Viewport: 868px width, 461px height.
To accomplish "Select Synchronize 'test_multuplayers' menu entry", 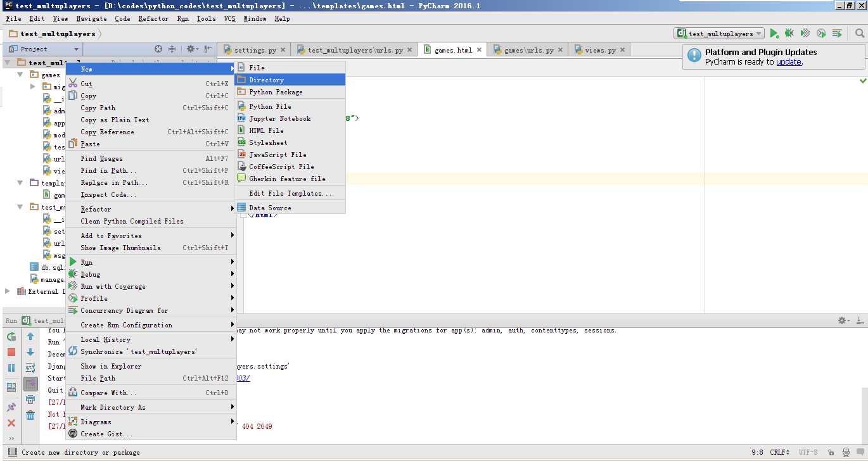I will point(151,351).
